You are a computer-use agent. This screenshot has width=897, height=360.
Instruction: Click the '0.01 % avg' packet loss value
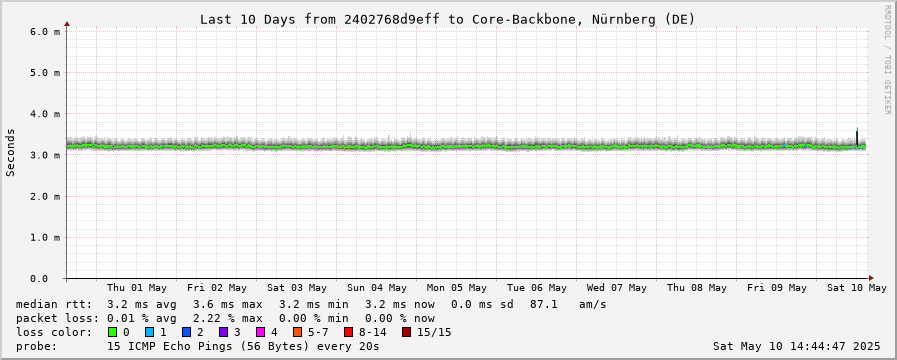[x=142, y=318]
